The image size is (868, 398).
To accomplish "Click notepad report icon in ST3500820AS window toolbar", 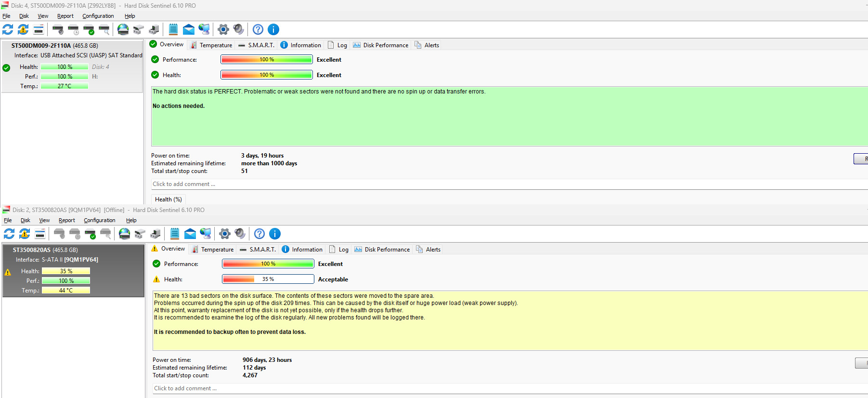I will pos(175,234).
